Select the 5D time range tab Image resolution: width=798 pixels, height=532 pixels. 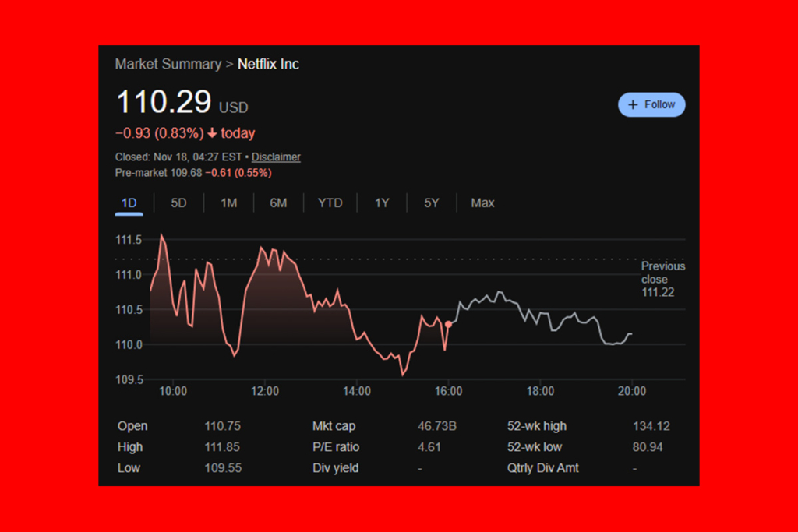coord(178,203)
